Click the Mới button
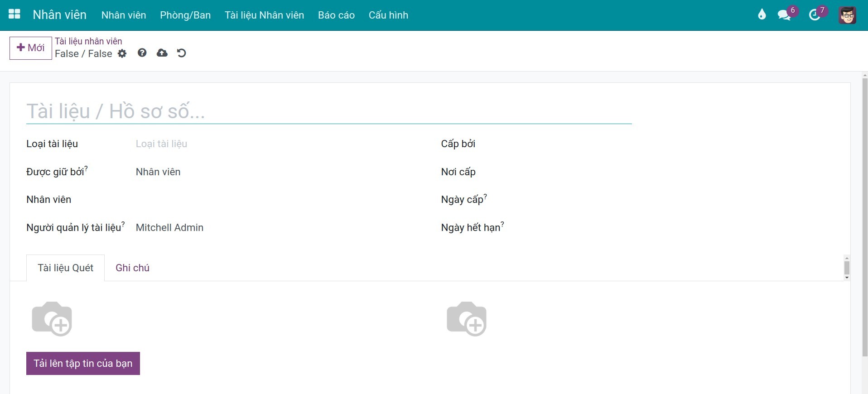This screenshot has width=868, height=394. coord(31,48)
